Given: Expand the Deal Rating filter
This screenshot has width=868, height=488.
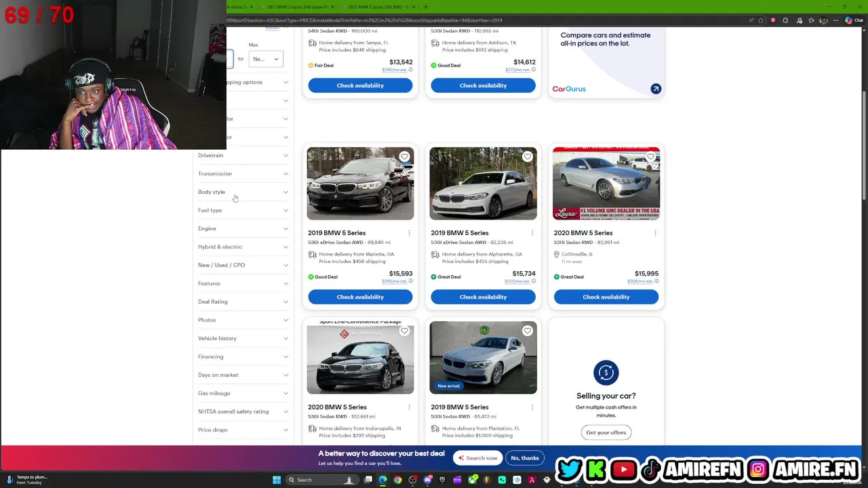Looking at the screenshot, I should [x=243, y=302].
